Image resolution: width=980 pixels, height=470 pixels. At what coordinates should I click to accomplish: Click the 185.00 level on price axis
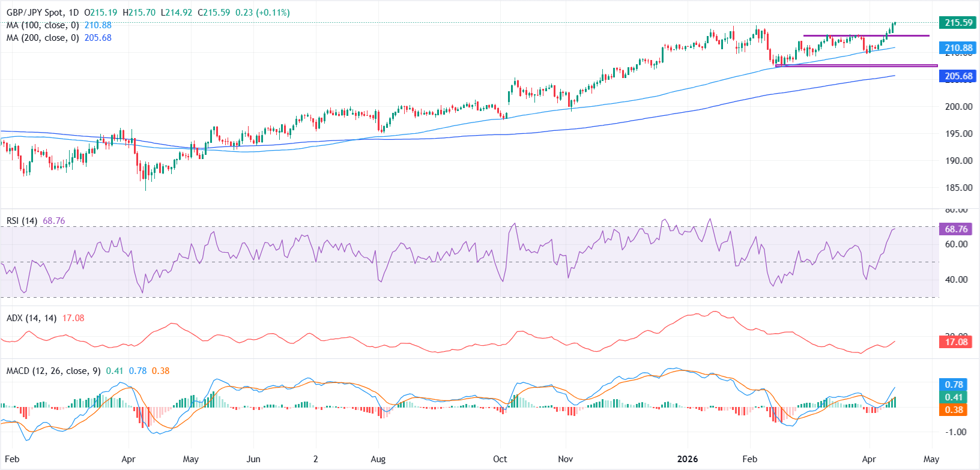pos(958,188)
